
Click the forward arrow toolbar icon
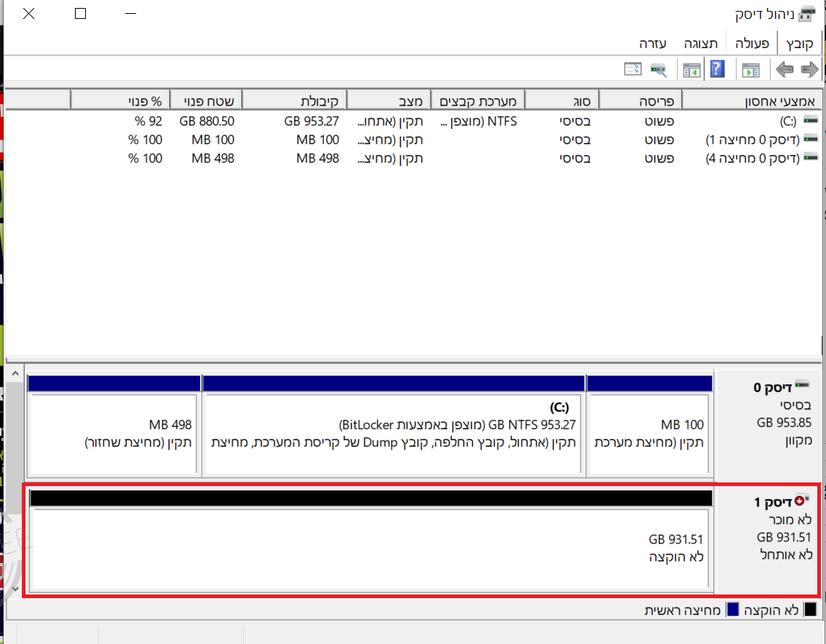click(x=809, y=69)
